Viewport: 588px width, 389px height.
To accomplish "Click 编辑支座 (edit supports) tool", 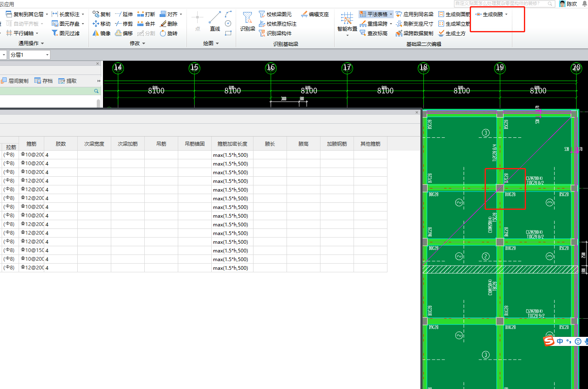I will tap(315, 14).
